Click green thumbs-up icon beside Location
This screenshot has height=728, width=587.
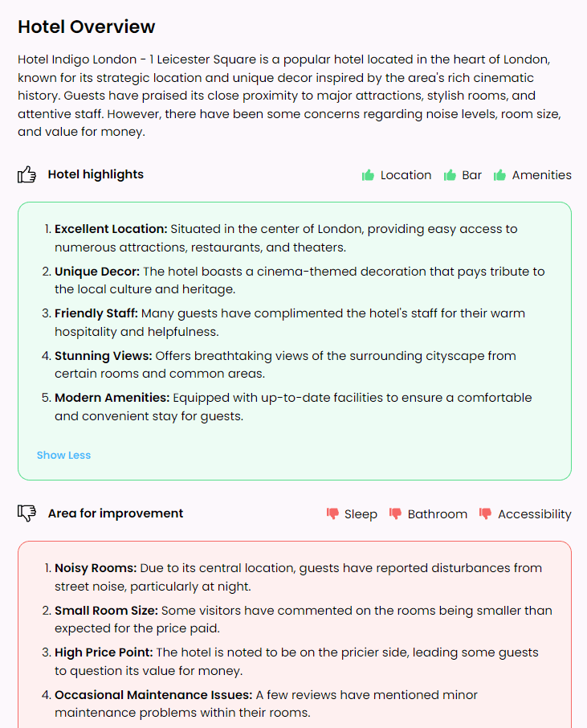369,175
